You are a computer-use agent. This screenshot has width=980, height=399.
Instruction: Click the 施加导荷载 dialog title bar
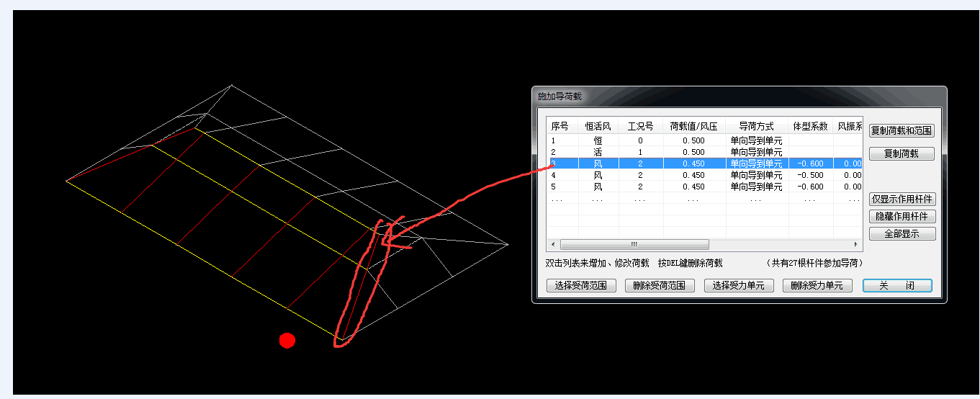739,96
